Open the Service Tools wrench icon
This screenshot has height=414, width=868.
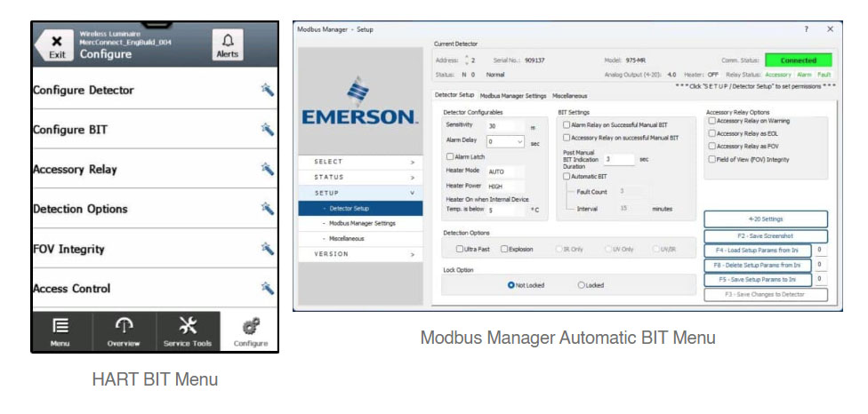pos(188,327)
